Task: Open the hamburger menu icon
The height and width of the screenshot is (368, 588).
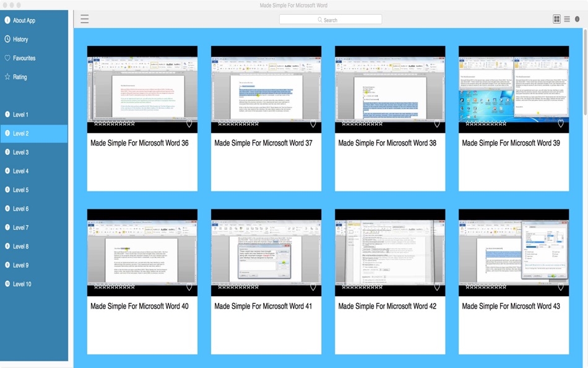Action: (x=85, y=19)
